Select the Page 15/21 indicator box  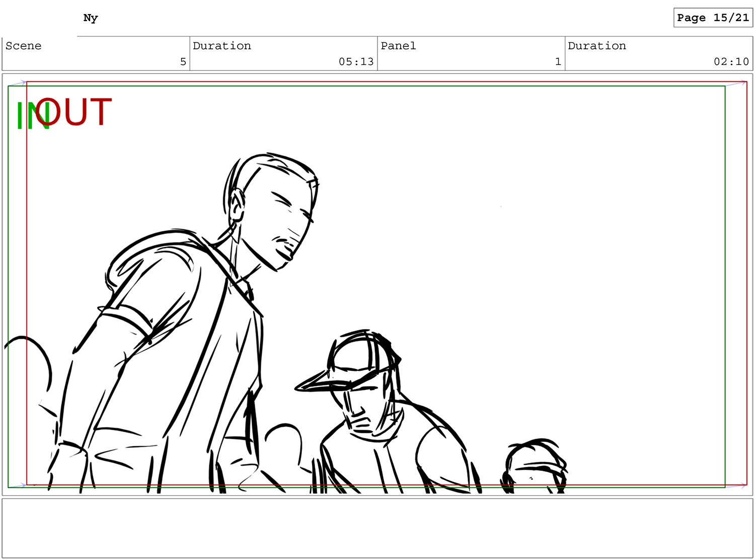(713, 18)
